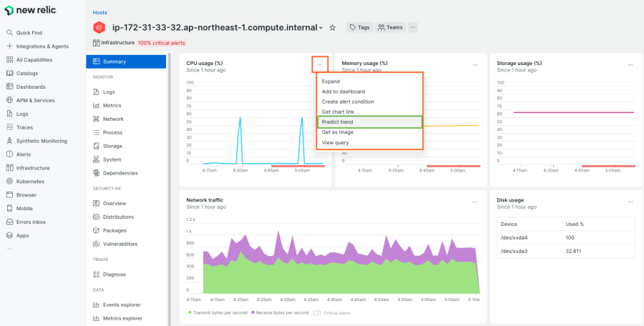Choose Create alert condition menu item
Viewport: 644px width, 326px height.
coord(370,102)
